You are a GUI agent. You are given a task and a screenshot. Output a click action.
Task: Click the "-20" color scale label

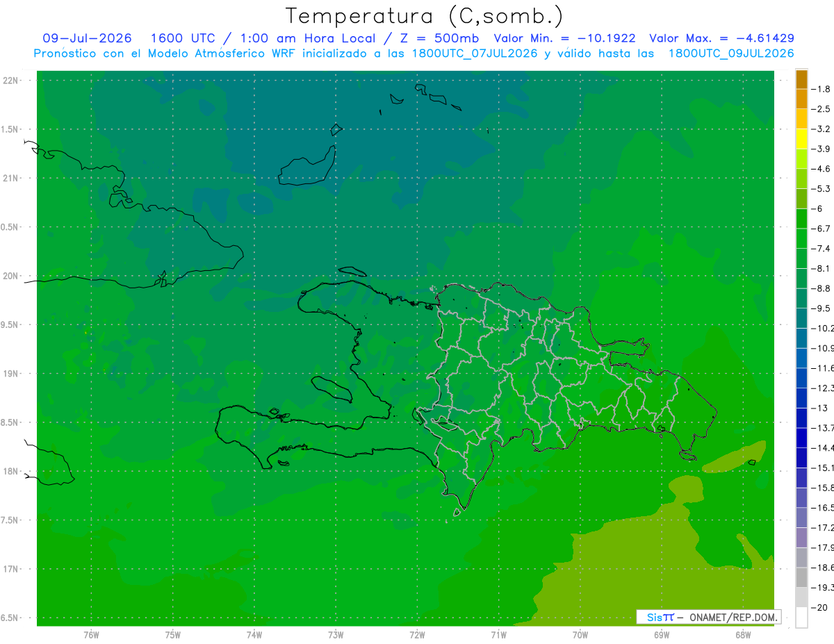(819, 608)
